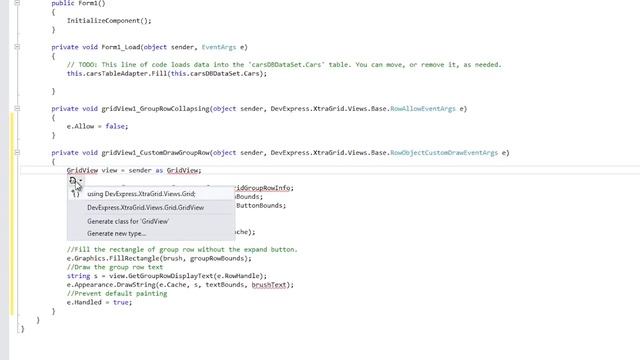Collapse the gridView1_GroupRowCollapsing outlining node
The image size is (640, 360).
pyautogui.click(x=17, y=109)
